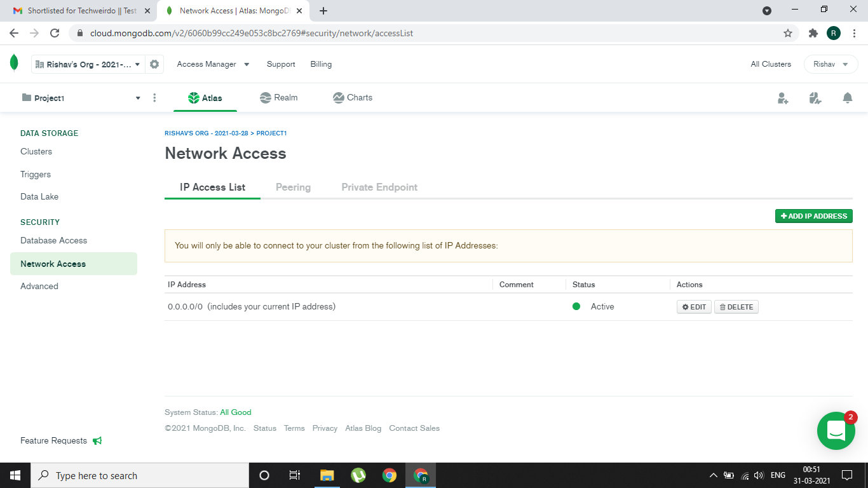Screen dimensions: 868x488
Task: Open the Private Endpoint tab
Action: [x=379, y=187]
